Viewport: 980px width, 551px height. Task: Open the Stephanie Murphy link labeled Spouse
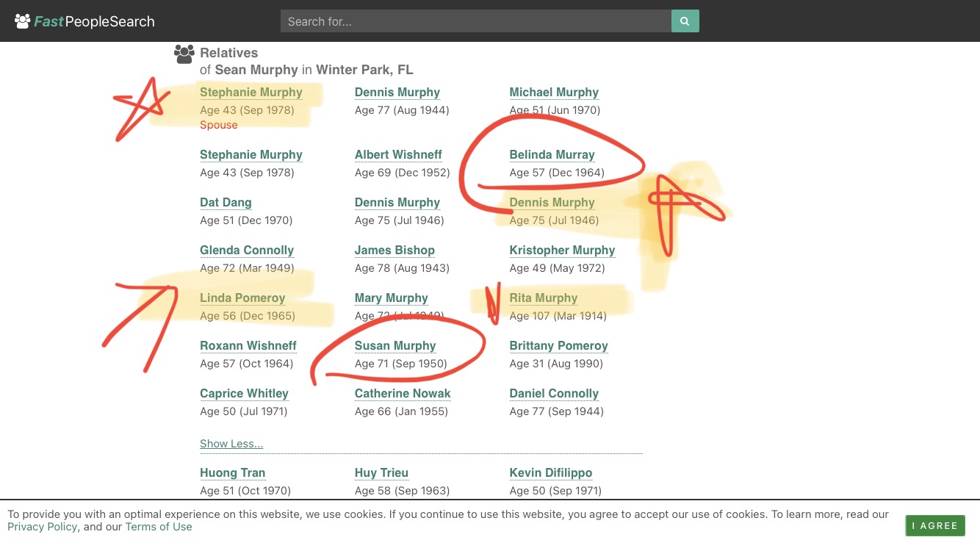pos(251,93)
